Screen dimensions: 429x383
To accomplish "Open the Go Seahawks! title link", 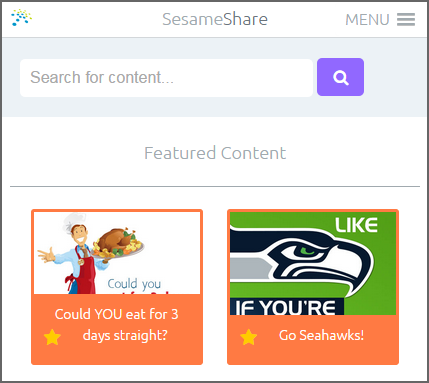I will (x=321, y=335).
